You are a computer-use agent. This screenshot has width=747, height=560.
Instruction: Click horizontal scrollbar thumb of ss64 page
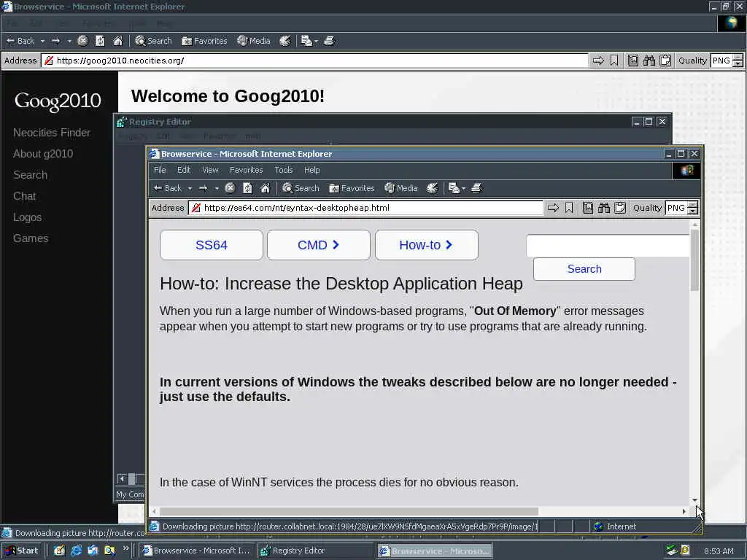349,511
